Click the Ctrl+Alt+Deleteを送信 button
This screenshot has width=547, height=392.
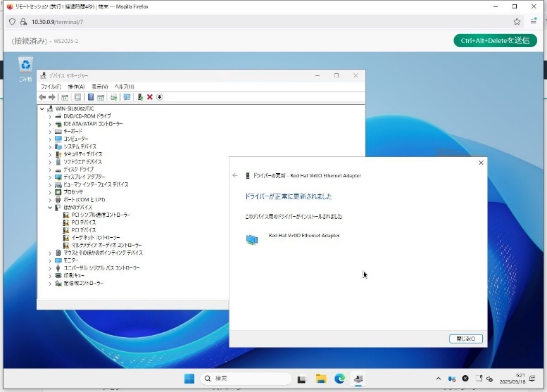[495, 40]
